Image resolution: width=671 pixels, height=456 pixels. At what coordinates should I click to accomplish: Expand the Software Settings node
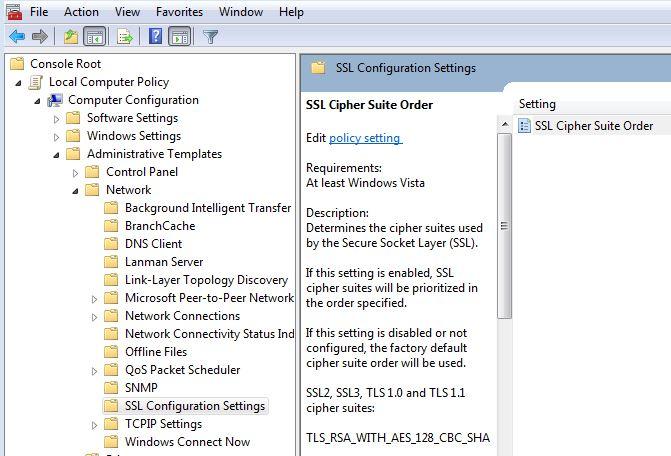coord(56,119)
